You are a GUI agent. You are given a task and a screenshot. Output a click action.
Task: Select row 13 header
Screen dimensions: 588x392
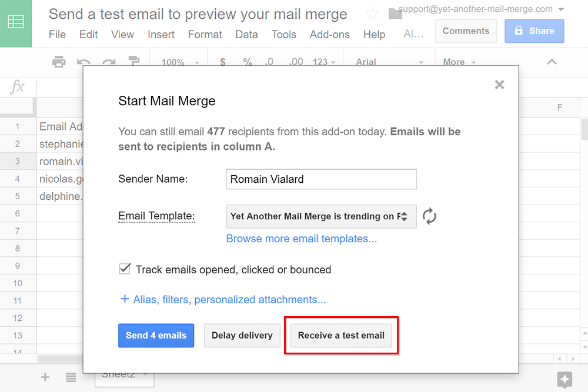click(x=18, y=336)
